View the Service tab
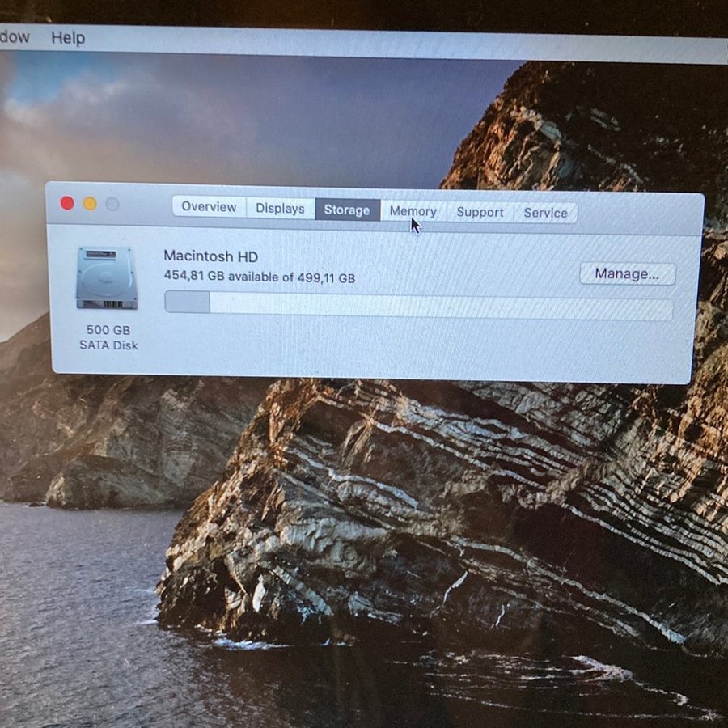Viewport: 728px width, 728px height. [545, 213]
